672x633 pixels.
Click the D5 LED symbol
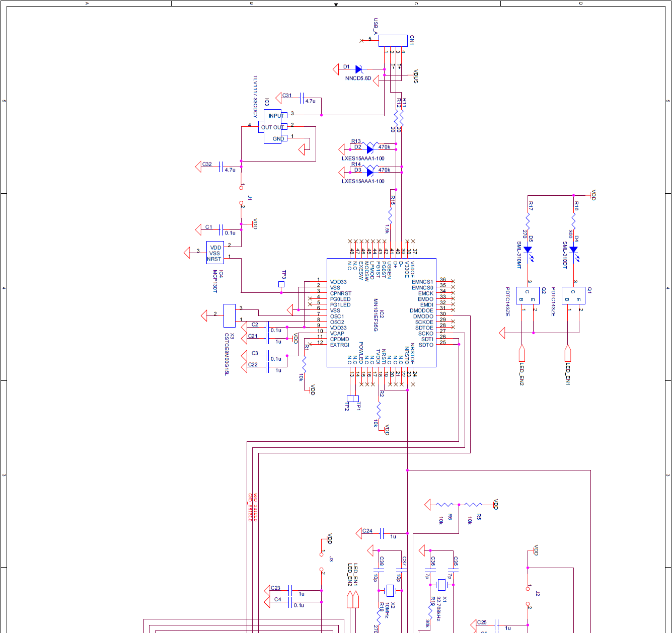point(528,250)
